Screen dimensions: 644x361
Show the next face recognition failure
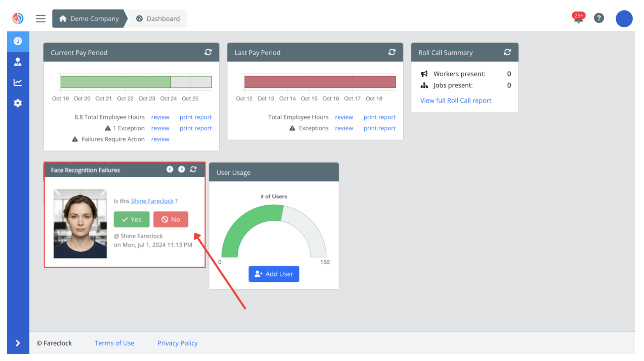click(182, 169)
